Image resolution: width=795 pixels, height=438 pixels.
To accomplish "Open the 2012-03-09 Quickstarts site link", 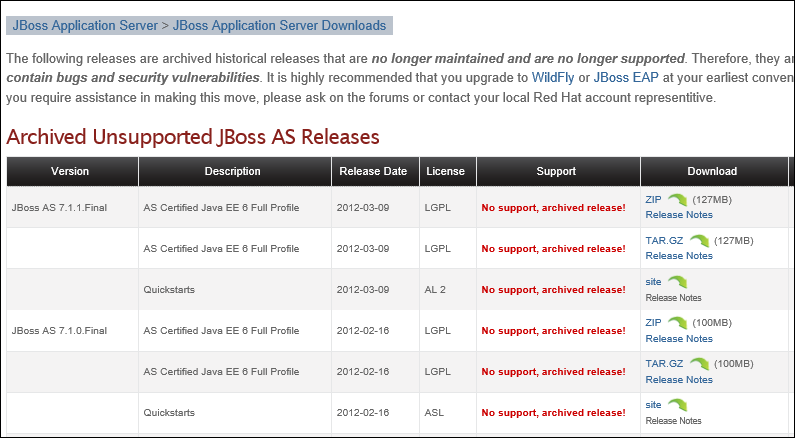I will click(x=653, y=282).
